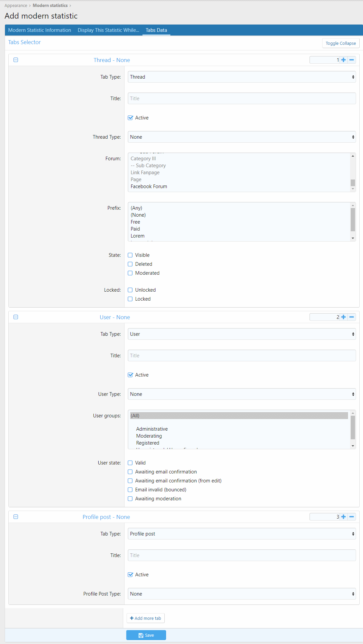The image size is (363, 644).
Task: Uncheck Active in the Thread tab
Action: tap(131, 118)
